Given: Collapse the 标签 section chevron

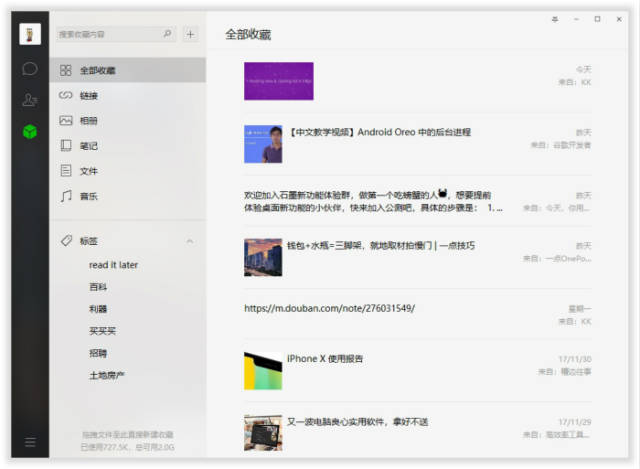Looking at the screenshot, I should pyautogui.click(x=190, y=241).
